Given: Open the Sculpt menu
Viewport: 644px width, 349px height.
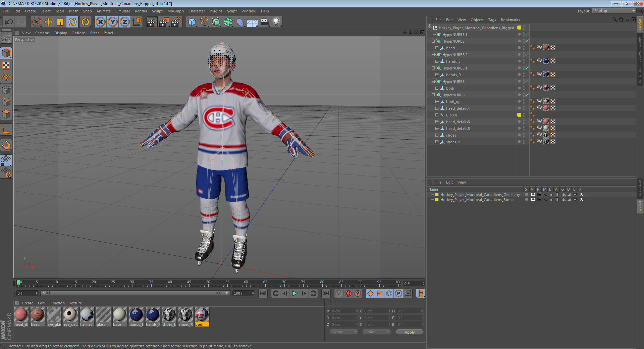Looking at the screenshot, I should coord(157,11).
